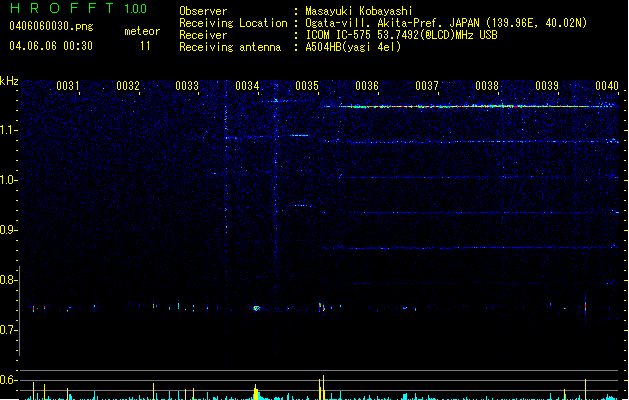Click the ICOM IC-575 receiver description
Viewport: 629px width, 400px height.
coord(402,35)
